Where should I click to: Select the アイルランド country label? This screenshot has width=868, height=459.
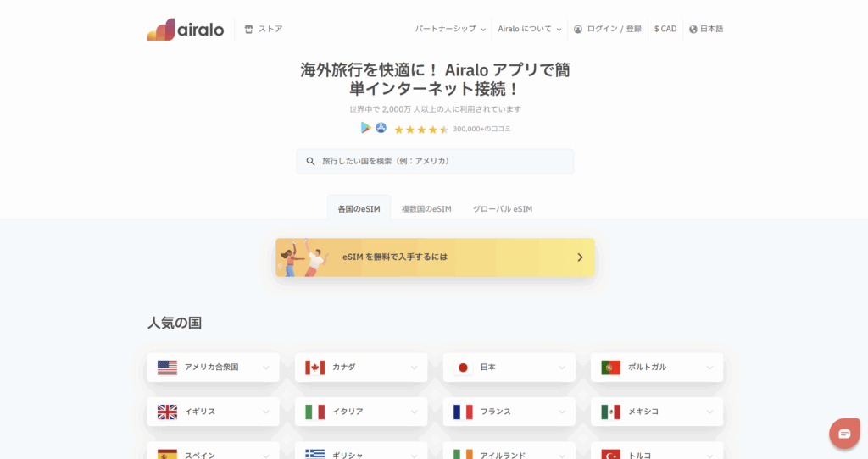(x=503, y=455)
